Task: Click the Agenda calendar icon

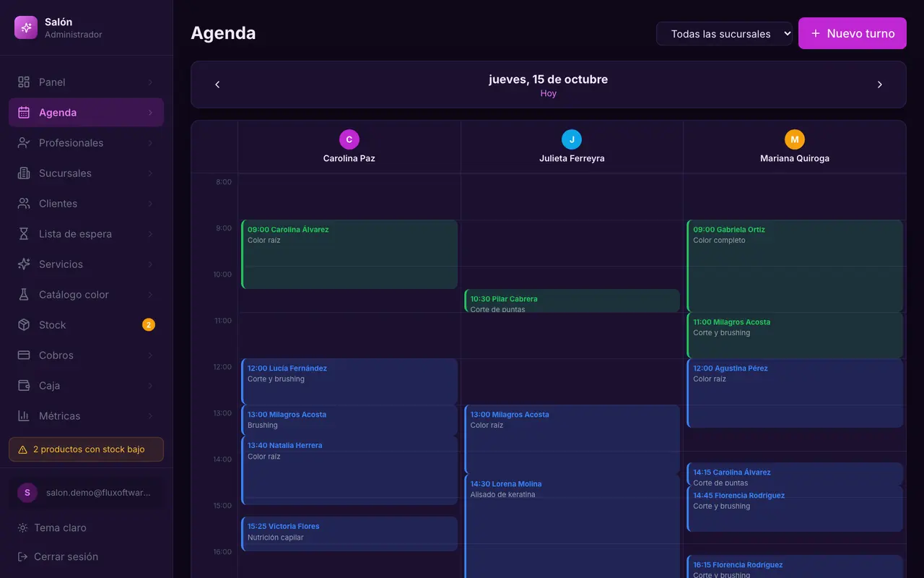Action: [x=24, y=113]
